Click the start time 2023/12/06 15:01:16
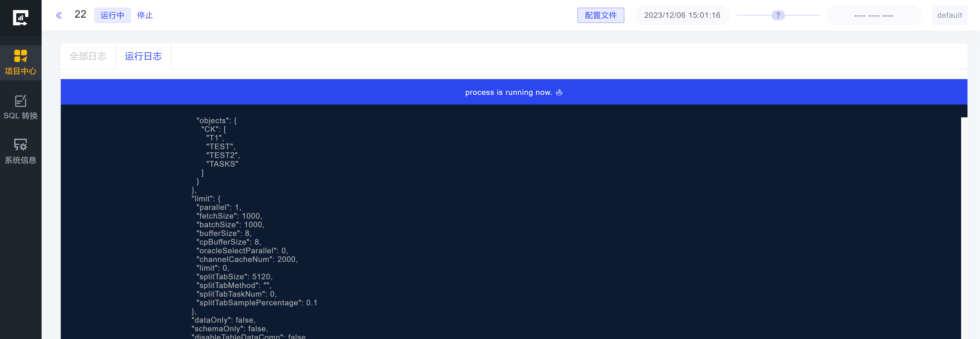Image resolution: width=980 pixels, height=339 pixels. pyautogui.click(x=682, y=15)
